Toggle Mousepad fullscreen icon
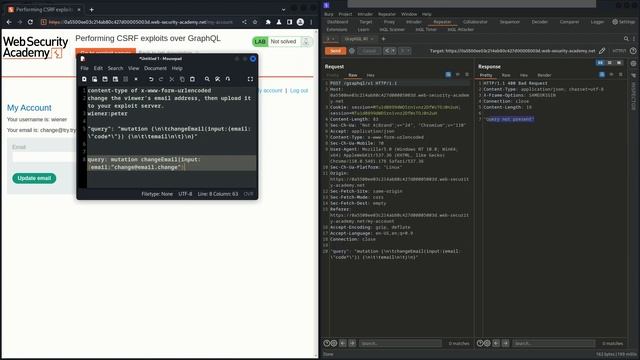 click(250, 79)
